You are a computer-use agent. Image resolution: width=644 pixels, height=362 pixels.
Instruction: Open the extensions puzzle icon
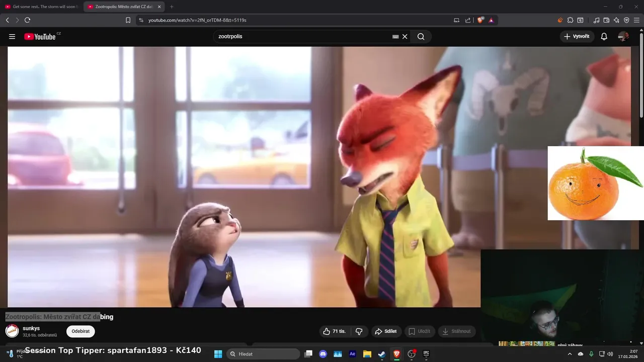tap(570, 20)
